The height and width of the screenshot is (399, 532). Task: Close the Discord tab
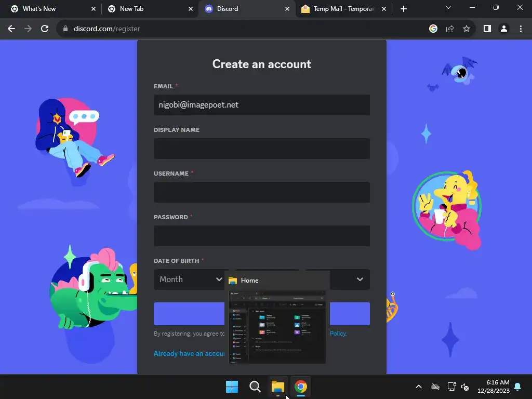tap(287, 9)
